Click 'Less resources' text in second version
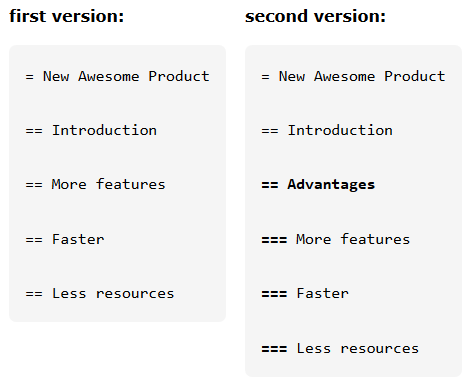The height and width of the screenshot is (388, 474). point(358,349)
